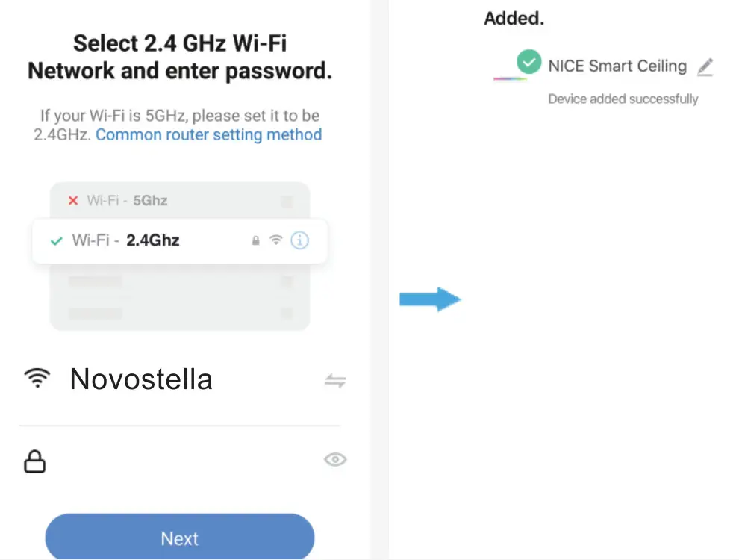Click the info icon on 2.4Ghz row

(x=300, y=240)
